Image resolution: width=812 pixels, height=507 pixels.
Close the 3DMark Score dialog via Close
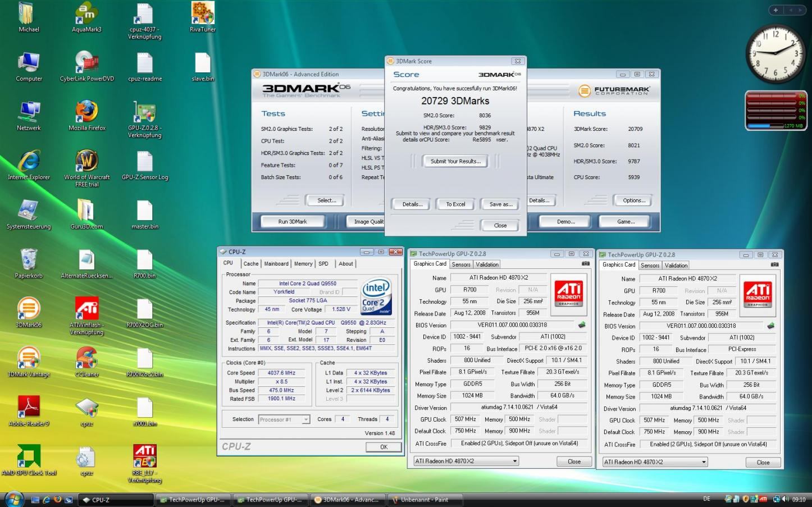point(500,225)
